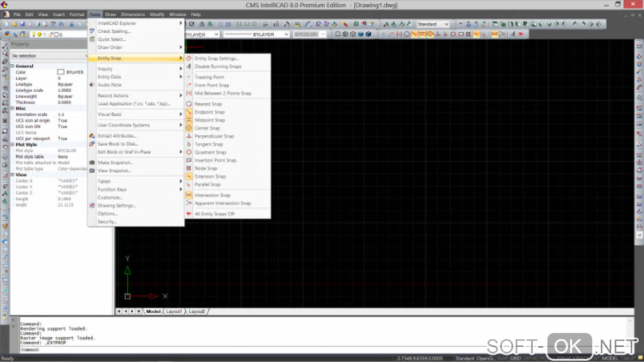Open Entity Snap Settings from submenu
This screenshot has height=362, width=644.
pos(228,58)
